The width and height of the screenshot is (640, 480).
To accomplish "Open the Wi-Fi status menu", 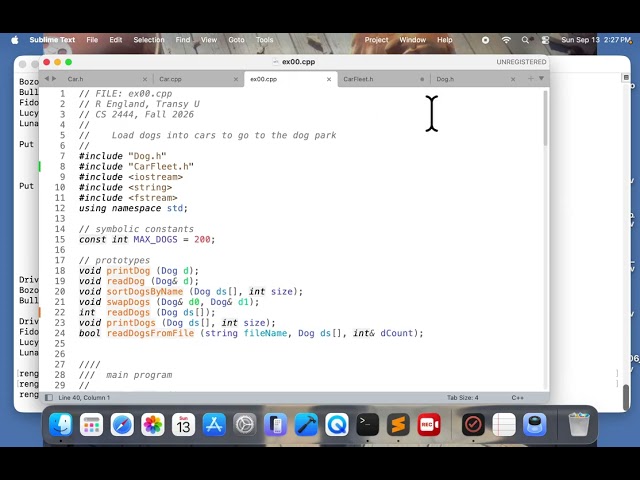I will pos(506,40).
